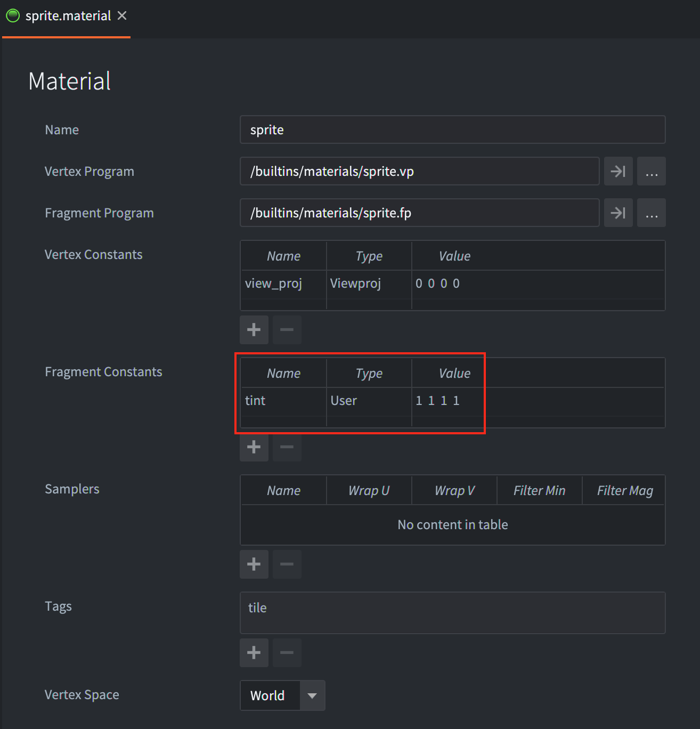
Task: Click Name header in Fragment Constants table
Action: click(x=283, y=373)
